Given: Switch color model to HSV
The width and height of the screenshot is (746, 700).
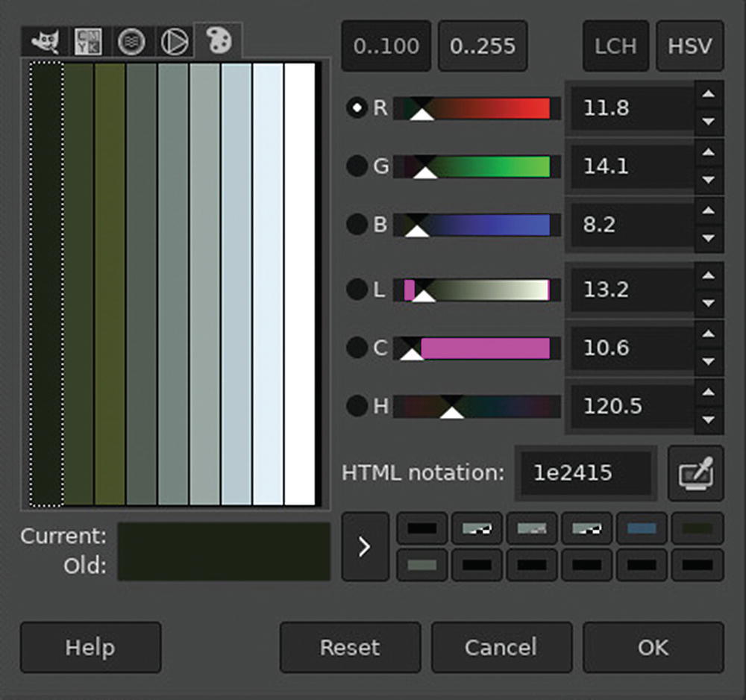Looking at the screenshot, I should [689, 46].
